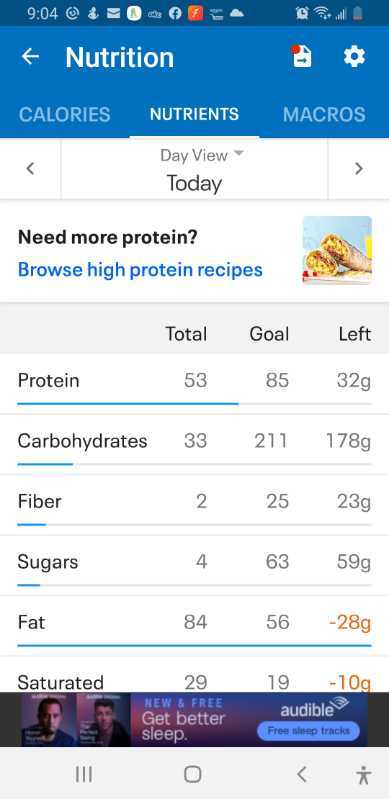Viewport: 389px width, 799px height.
Task: Switch to the Macros tab
Action: (x=324, y=114)
